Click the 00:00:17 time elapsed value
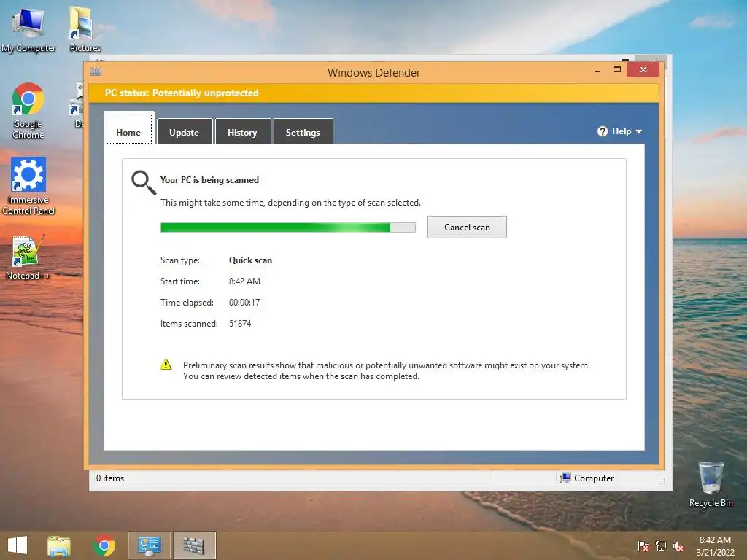The image size is (747, 560). pyautogui.click(x=244, y=303)
